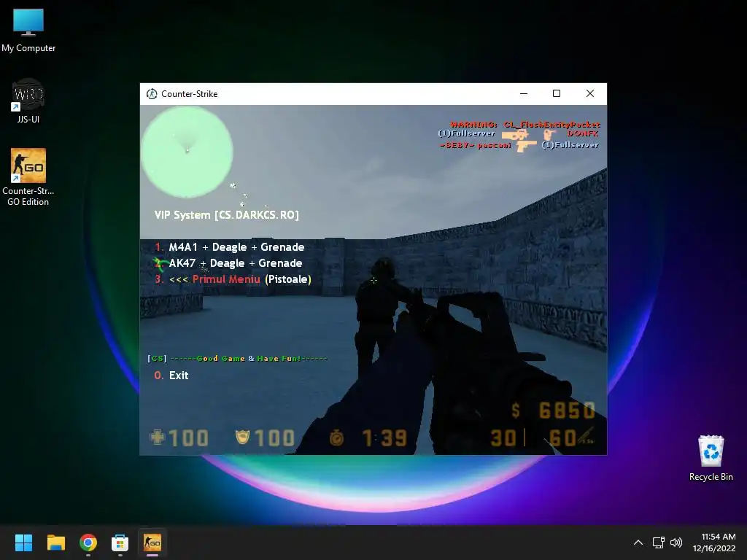Click the ~SEBY~ pascani kill feed name
The height and width of the screenshot is (560, 747).
(476, 145)
